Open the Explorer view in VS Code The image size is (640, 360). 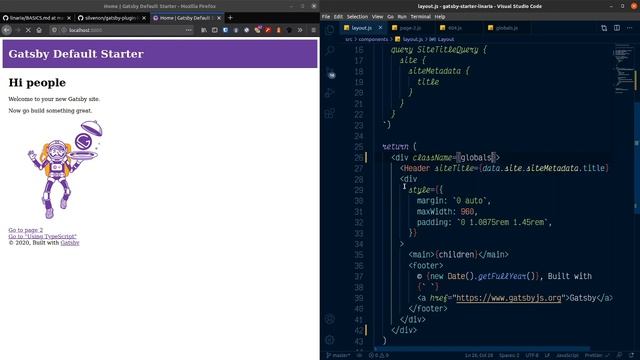pos(330,29)
